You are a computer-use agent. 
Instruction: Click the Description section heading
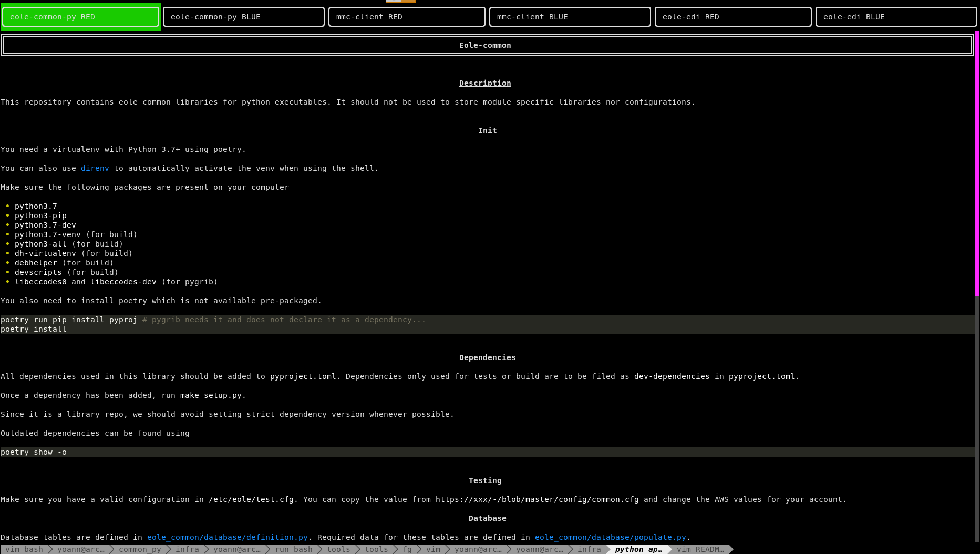[484, 83]
